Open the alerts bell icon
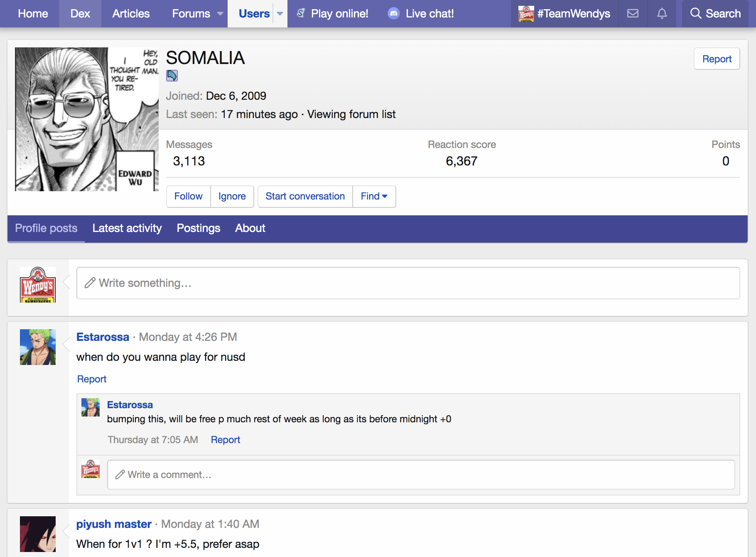Viewport: 756px width, 557px height. [662, 14]
